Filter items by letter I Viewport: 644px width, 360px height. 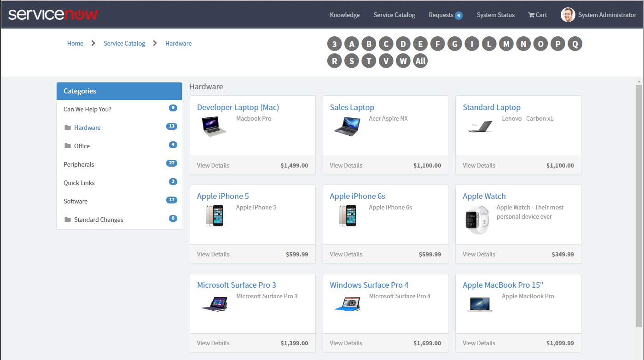[x=472, y=44]
